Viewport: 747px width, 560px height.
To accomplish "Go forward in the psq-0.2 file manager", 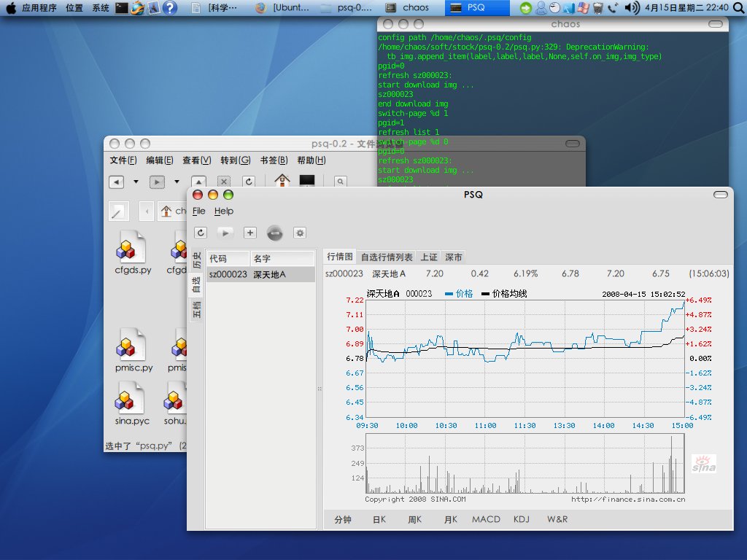I will coord(157,182).
